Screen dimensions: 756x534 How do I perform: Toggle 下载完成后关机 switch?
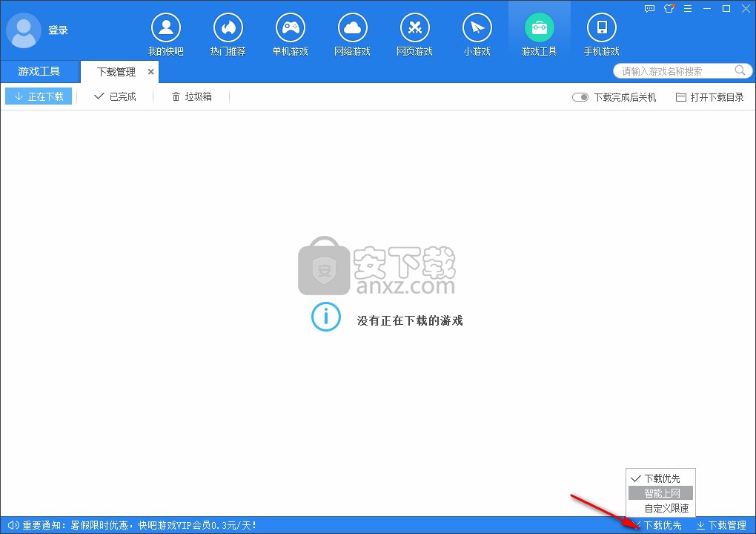pyautogui.click(x=580, y=97)
